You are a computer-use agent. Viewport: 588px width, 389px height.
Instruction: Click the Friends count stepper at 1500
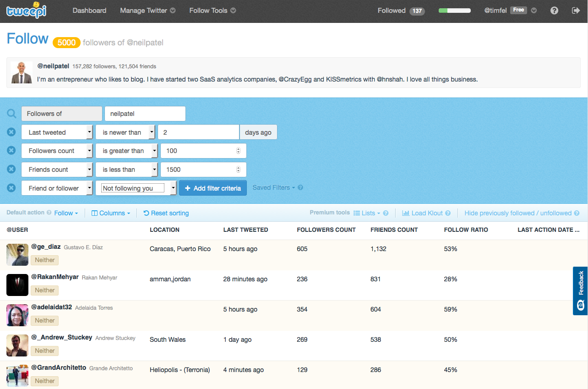238,170
